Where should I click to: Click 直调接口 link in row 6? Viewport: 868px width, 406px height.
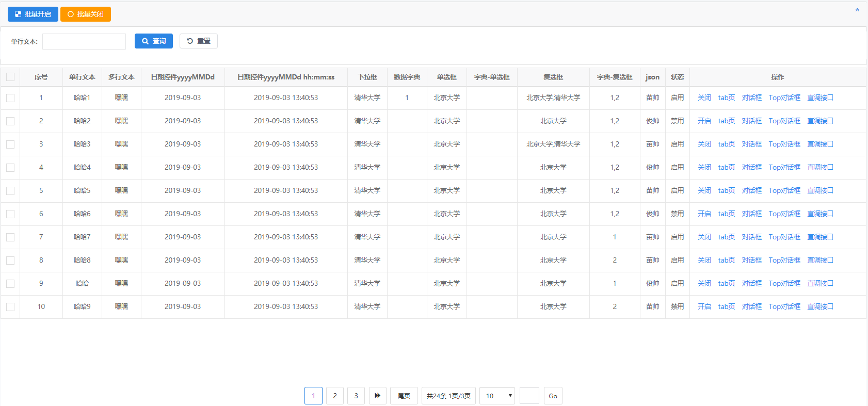coord(821,214)
